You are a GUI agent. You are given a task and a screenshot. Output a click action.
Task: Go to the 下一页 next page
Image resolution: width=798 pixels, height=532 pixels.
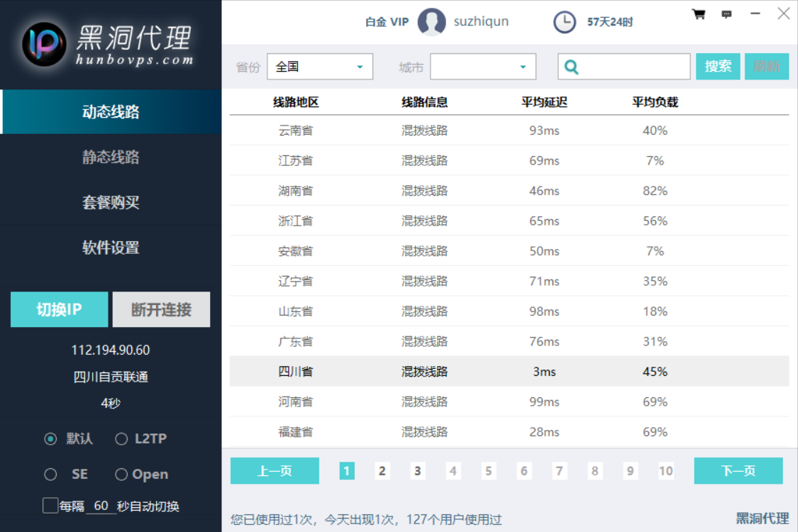(738, 471)
